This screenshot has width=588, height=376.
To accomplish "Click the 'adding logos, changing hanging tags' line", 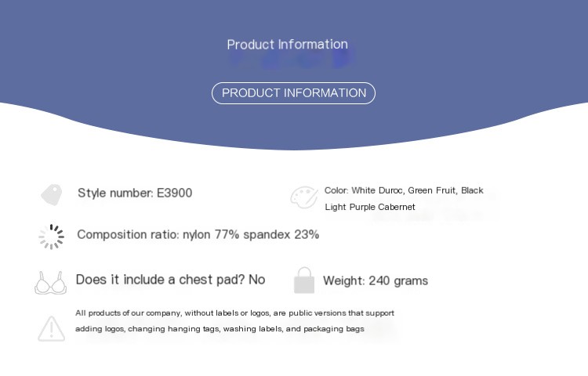I will click(x=220, y=329).
